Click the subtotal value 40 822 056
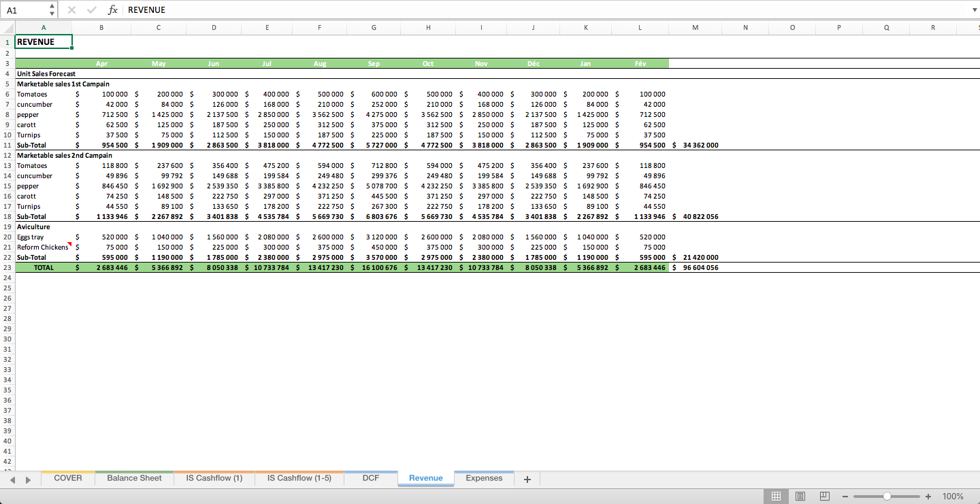980x504 pixels. click(x=700, y=216)
